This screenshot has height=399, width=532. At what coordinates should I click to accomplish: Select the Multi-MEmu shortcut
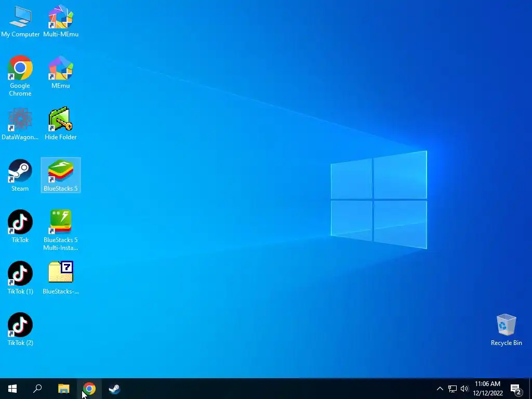(61, 21)
